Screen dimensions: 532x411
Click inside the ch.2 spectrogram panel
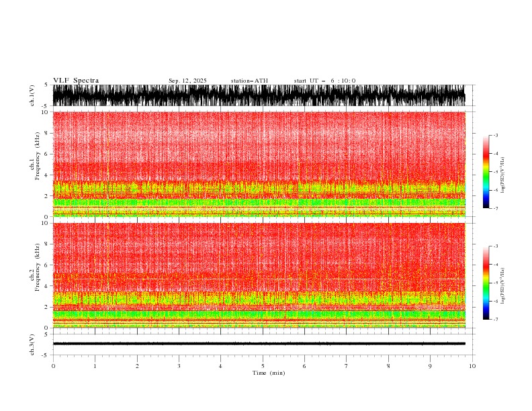tap(259, 275)
